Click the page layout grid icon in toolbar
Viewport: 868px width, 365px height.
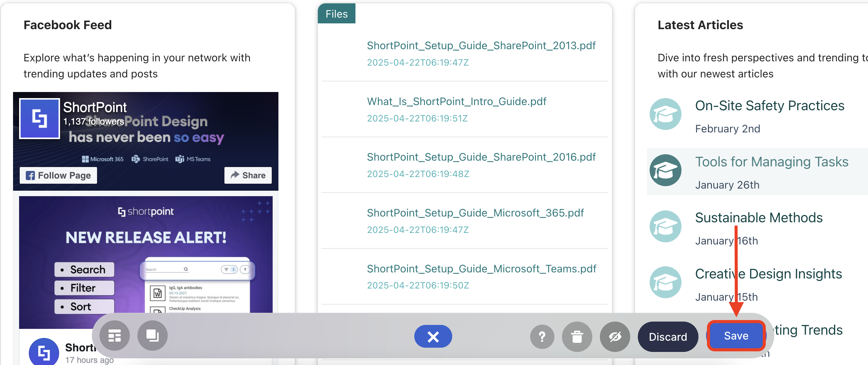115,336
